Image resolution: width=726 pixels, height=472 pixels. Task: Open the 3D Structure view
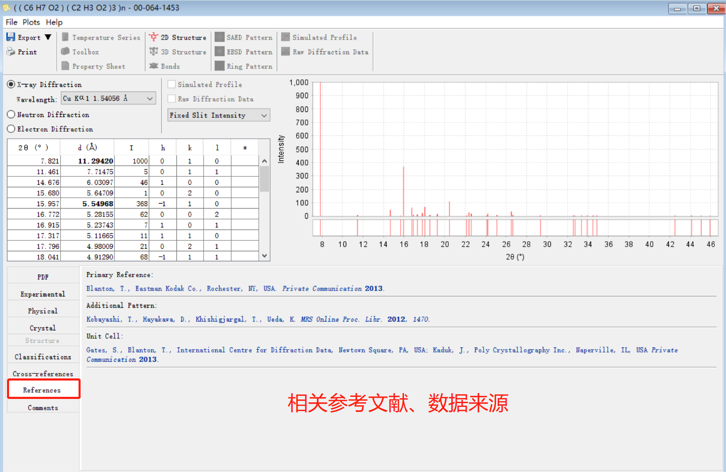[153, 52]
